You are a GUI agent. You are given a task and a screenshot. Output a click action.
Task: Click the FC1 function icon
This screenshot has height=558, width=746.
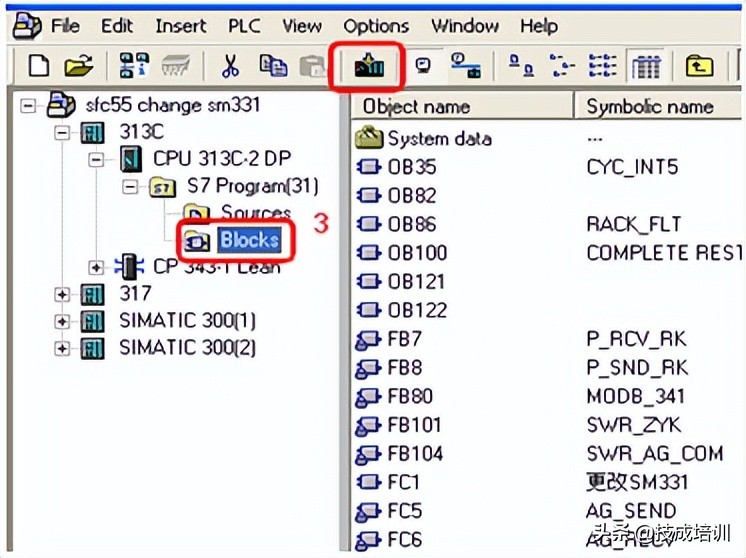tap(368, 482)
